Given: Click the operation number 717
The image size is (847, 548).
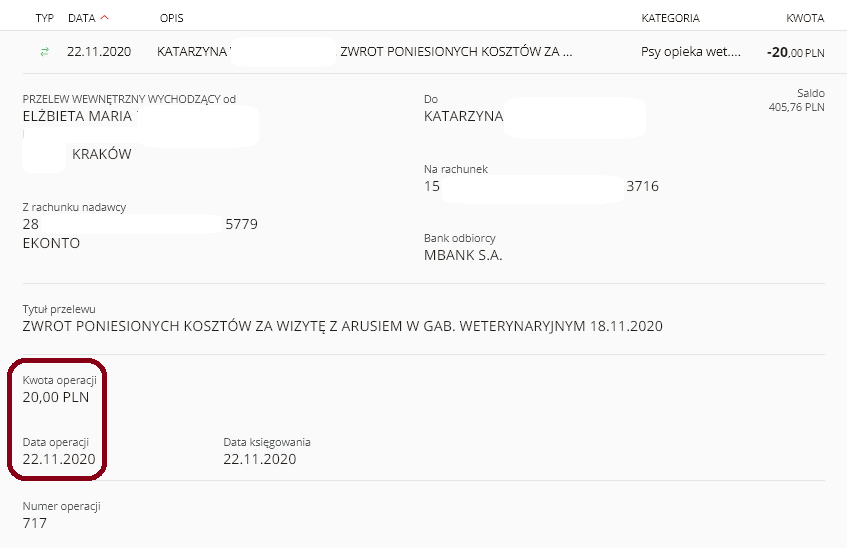Looking at the screenshot, I should 35,523.
